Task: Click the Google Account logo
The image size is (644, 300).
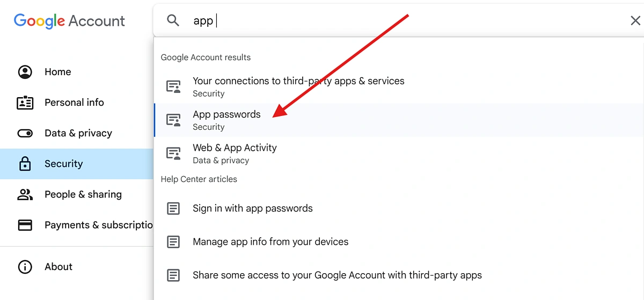Action: pos(69,21)
